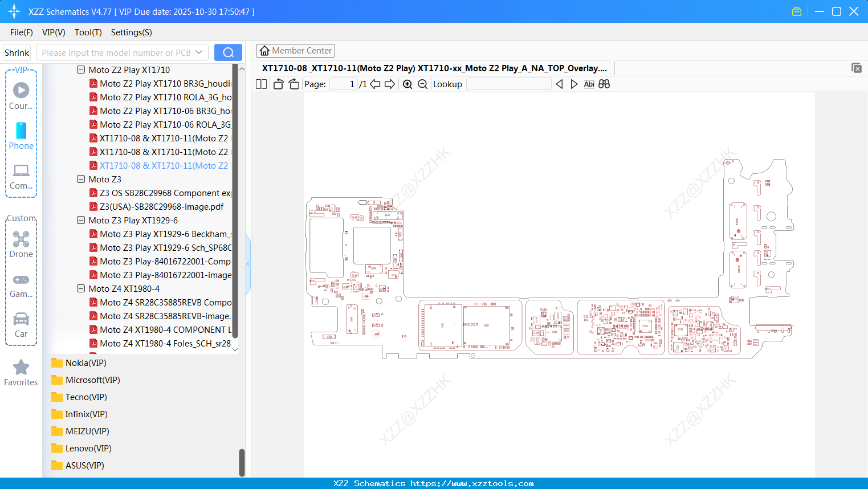Screen dimensions: 868x489
Task: Open Moto Z4 XT1980-4 Foles_SCH file
Action: point(161,344)
